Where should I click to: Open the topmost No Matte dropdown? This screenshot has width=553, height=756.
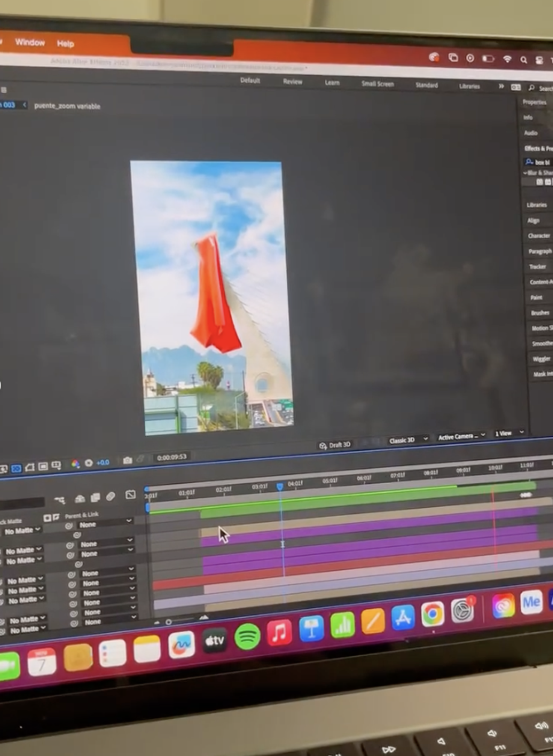pos(23,531)
